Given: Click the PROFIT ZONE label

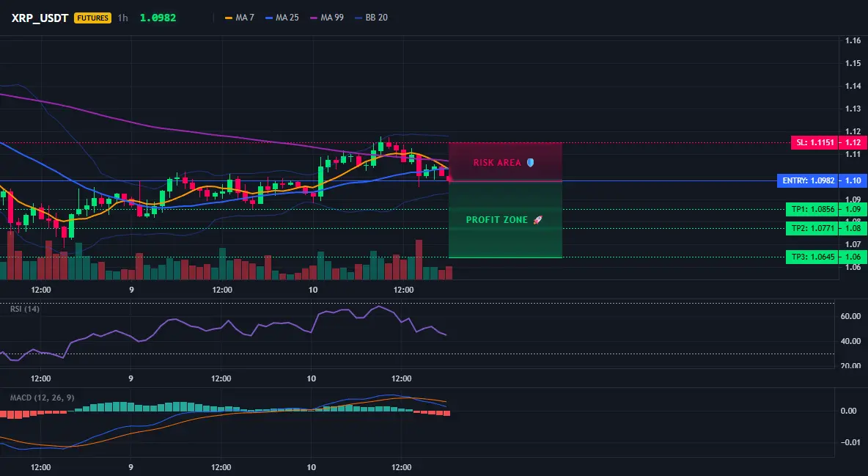Looking at the screenshot, I should (496, 219).
